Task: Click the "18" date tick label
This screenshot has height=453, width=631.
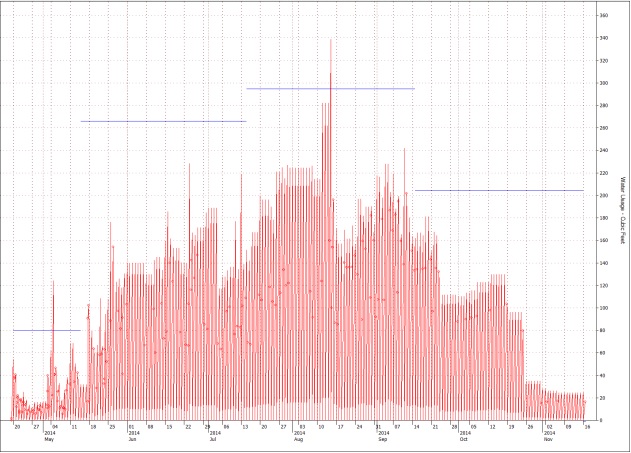Action: pyautogui.click(x=93, y=427)
